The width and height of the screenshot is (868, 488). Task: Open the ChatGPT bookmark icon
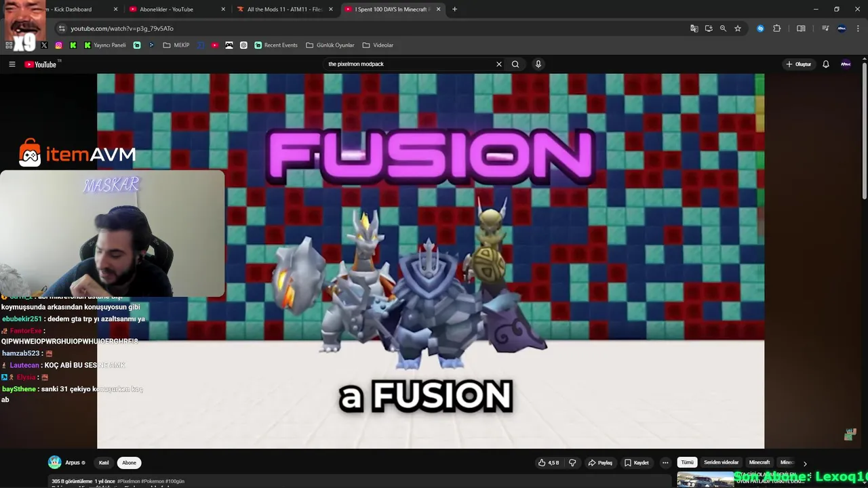tap(243, 45)
